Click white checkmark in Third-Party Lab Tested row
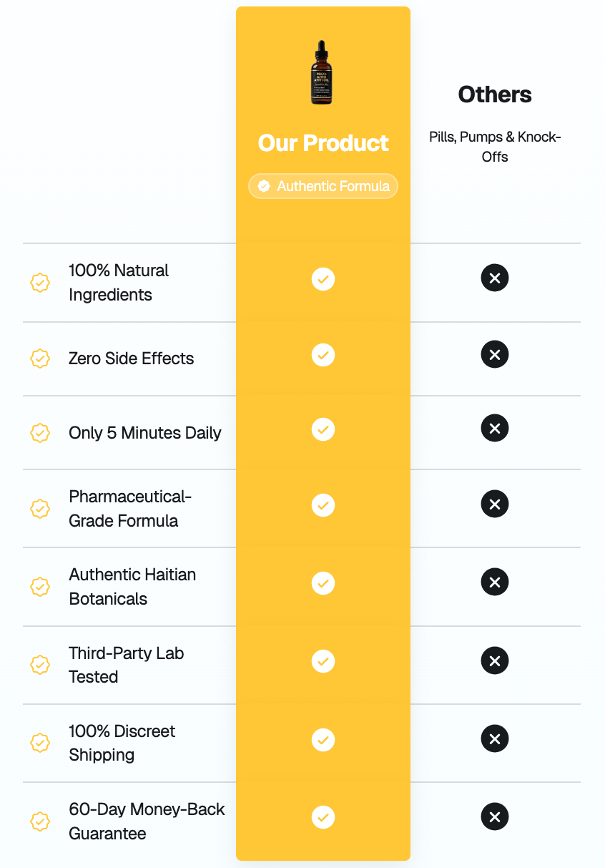This screenshot has width=605, height=868. tap(323, 661)
